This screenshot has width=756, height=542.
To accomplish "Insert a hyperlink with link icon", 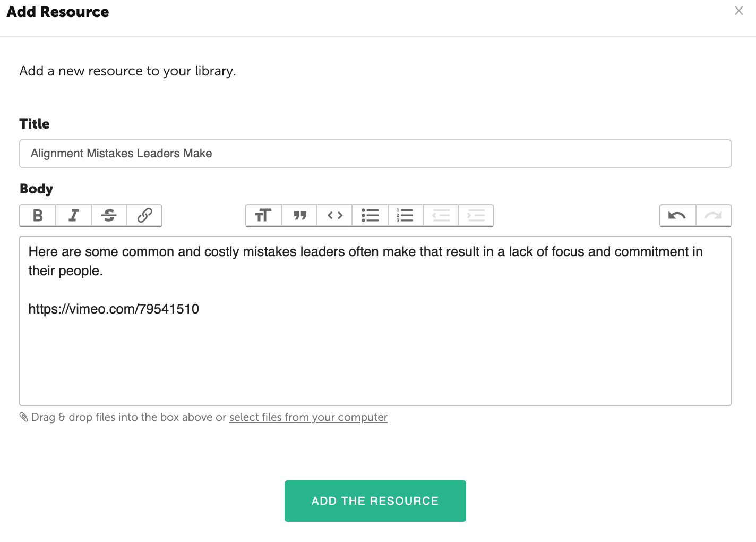I will [144, 215].
